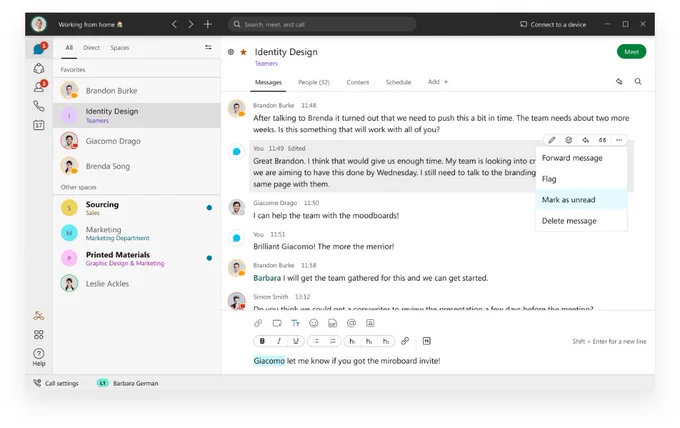
Task: Open Brenda Song conversation
Action: (137, 166)
